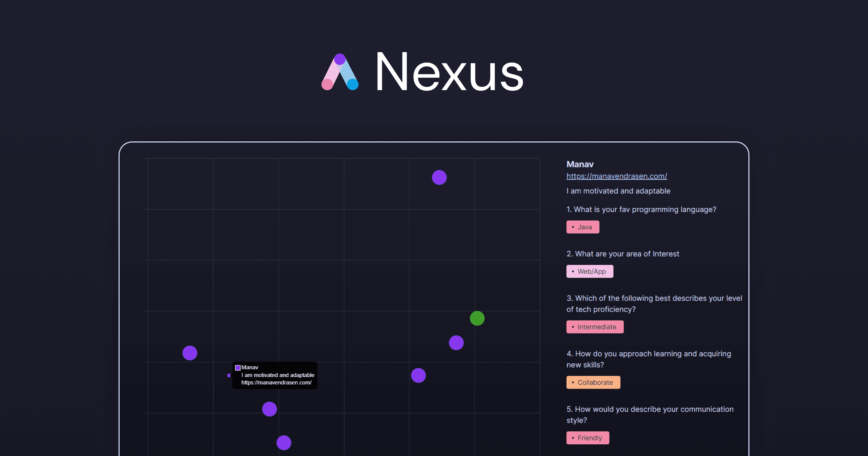Open the https://manavendrasen.com/ link
868x456 pixels.
point(616,176)
